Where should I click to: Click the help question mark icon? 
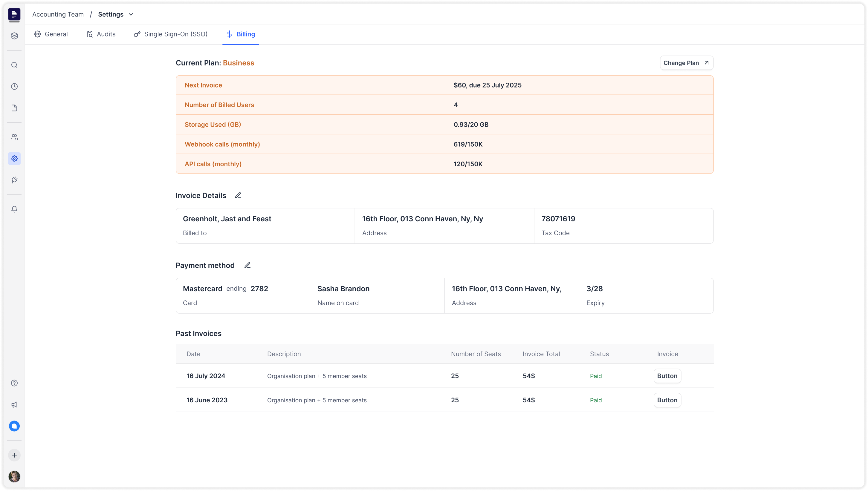coord(14,383)
